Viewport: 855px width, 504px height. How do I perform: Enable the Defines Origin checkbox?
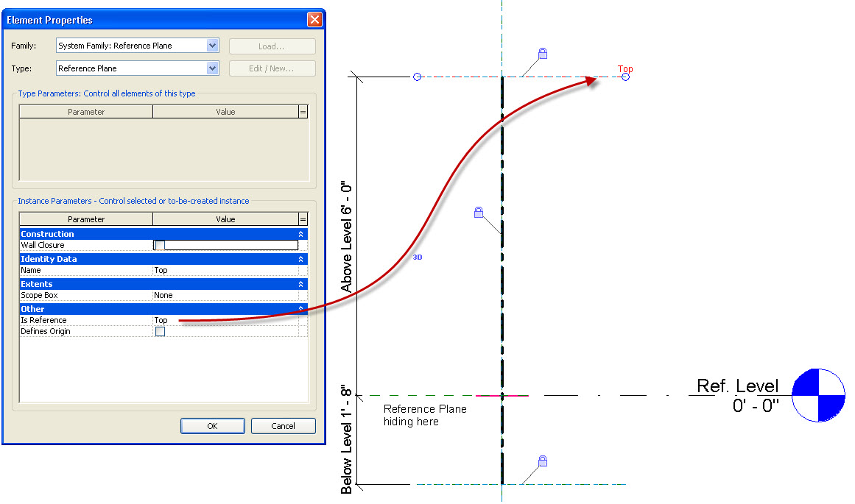pos(160,331)
